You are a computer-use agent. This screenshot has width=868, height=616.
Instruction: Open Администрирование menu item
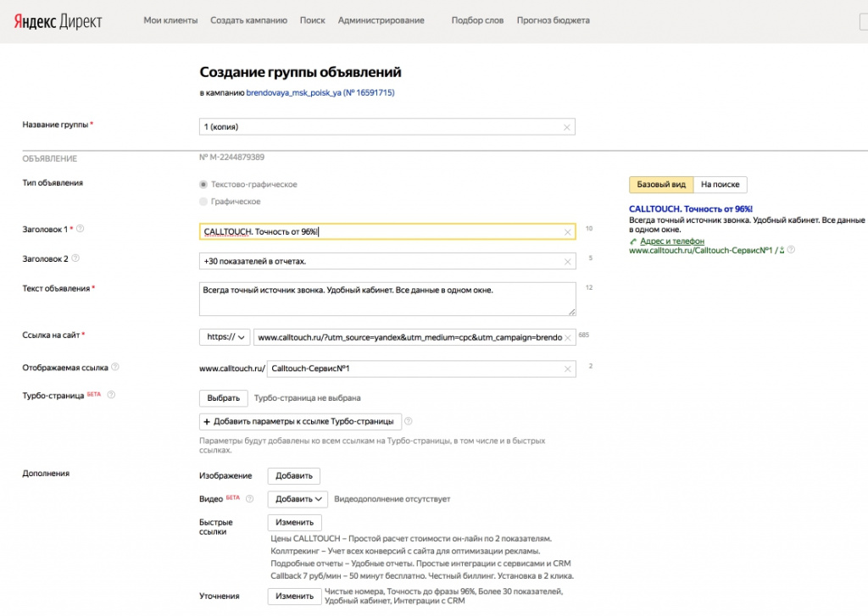click(x=381, y=20)
